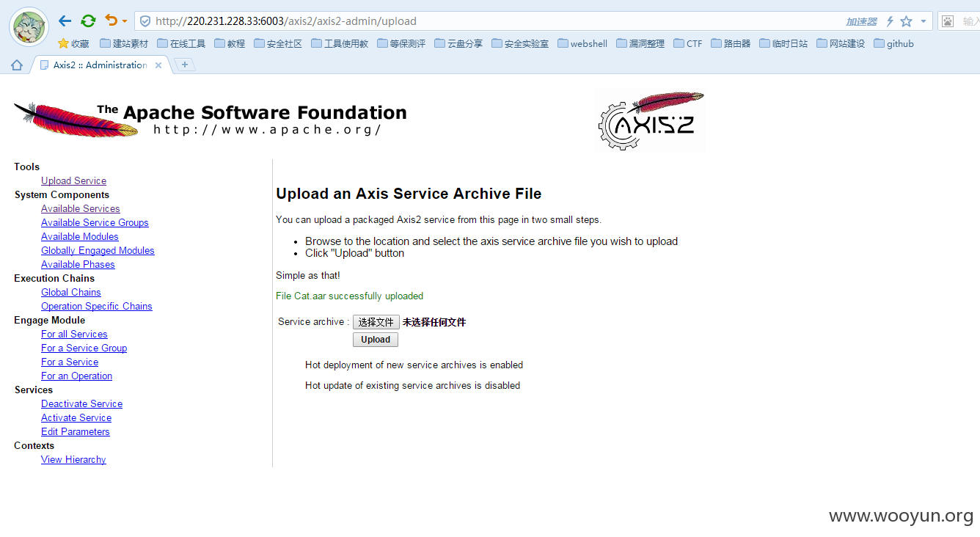Image resolution: width=980 pixels, height=537 pixels.
Task: Open the 网站建设 bookmark folder
Action: pos(841,43)
